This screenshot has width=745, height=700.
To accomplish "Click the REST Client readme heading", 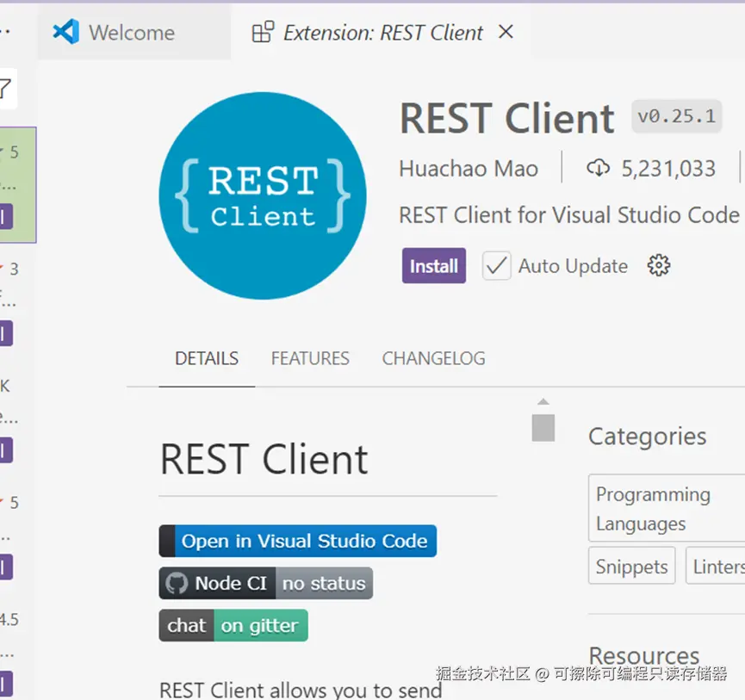I will (264, 459).
